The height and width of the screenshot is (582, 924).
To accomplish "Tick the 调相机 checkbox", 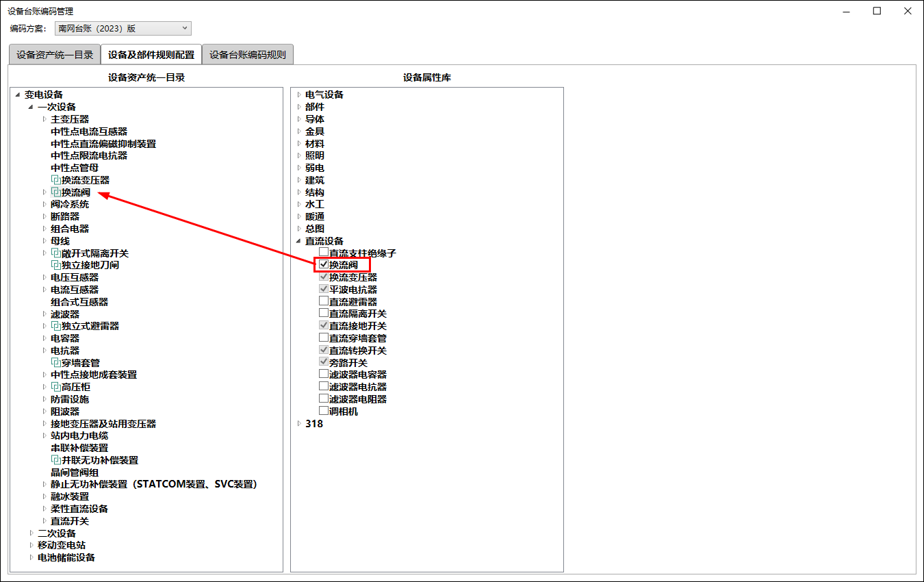I will point(324,411).
